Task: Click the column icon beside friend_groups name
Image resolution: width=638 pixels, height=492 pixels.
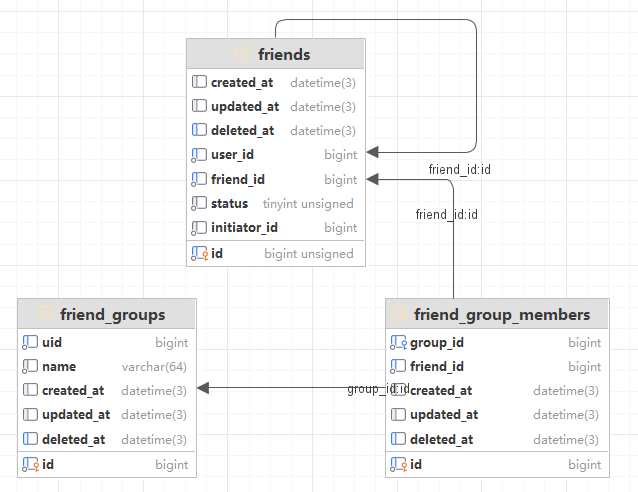Action: (30, 367)
